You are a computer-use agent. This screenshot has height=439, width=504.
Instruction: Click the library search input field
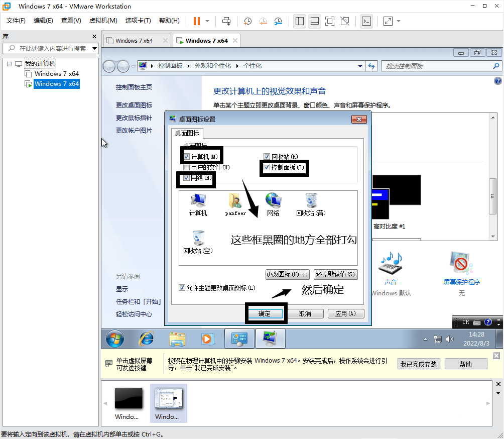(51, 49)
